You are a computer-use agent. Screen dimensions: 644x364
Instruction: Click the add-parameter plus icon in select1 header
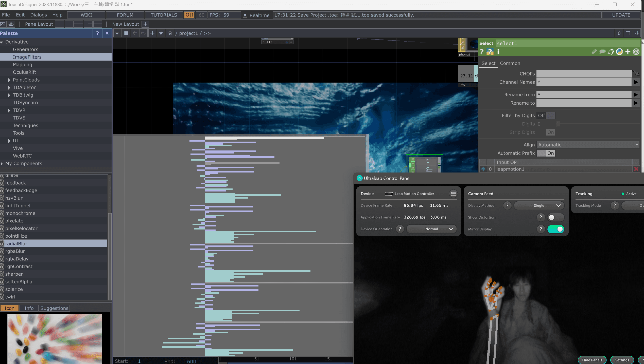(628, 52)
